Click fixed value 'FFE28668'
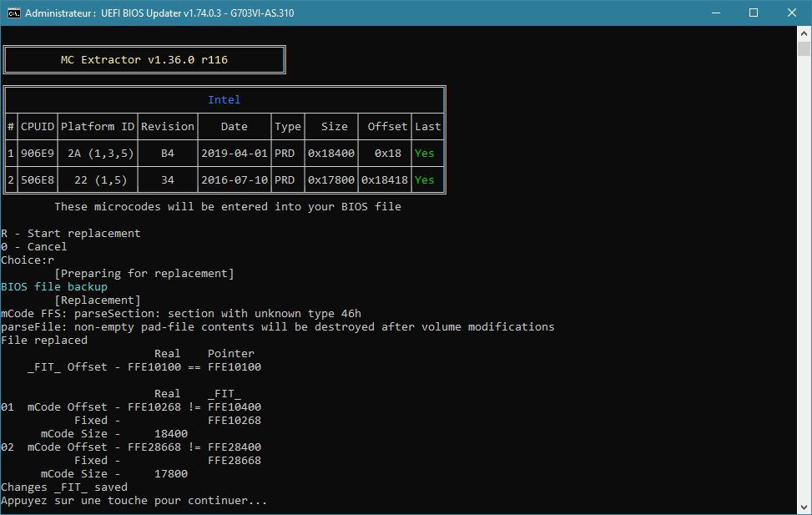This screenshot has width=812, height=515. click(234, 460)
